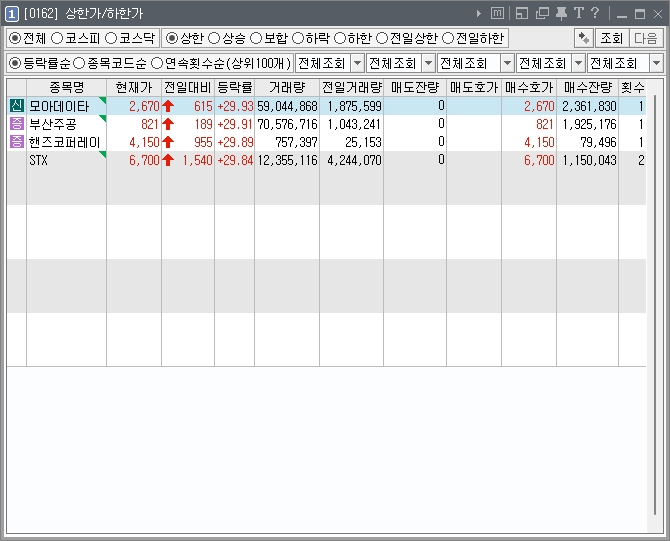This screenshot has height=541, width=670.
Task: Click the current price 6,700 for STX
Action: coord(144,160)
